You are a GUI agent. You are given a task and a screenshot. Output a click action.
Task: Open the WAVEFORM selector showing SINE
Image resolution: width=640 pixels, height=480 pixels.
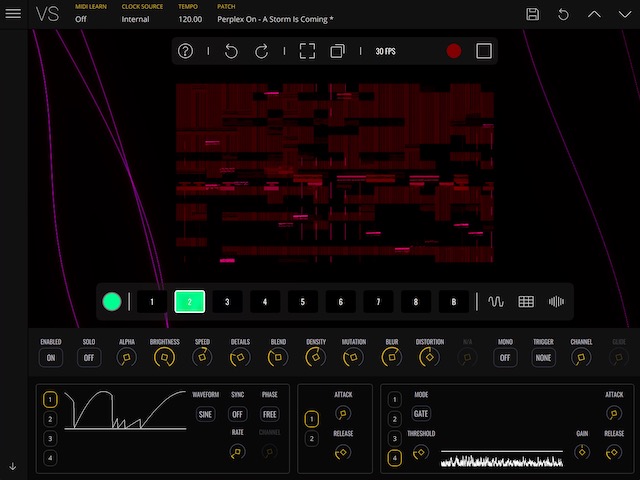point(205,414)
